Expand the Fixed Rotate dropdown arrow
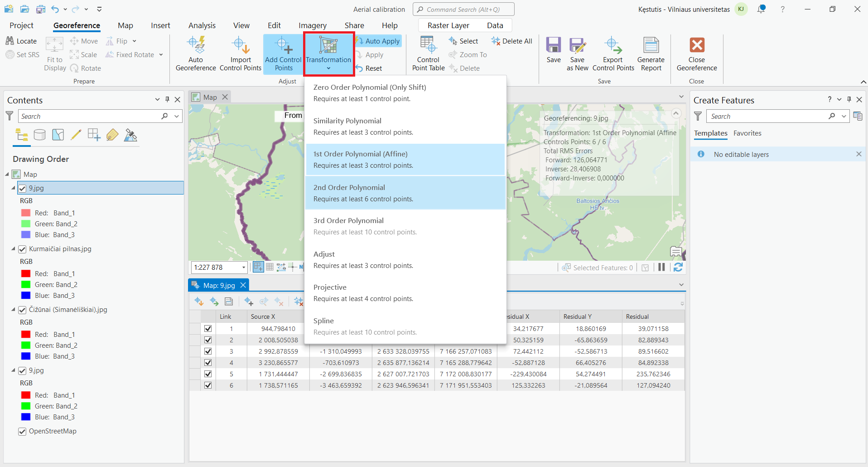The height and width of the screenshot is (467, 868). click(x=161, y=55)
